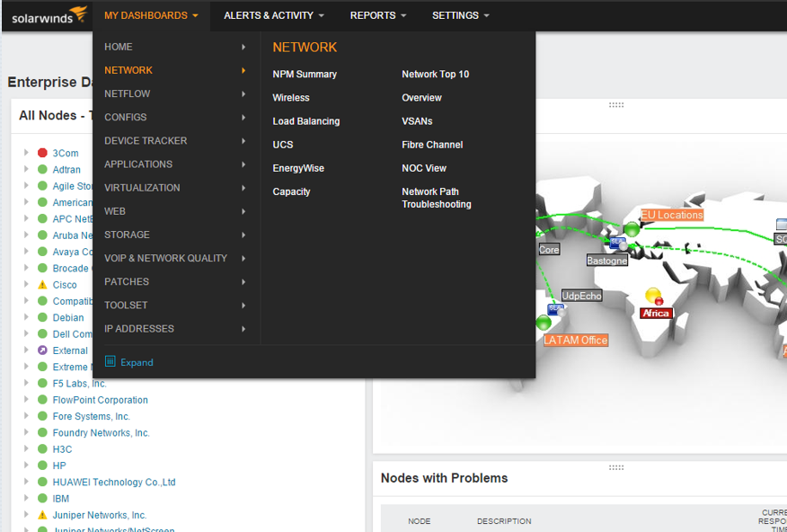Click the SolarWinds logo
This screenshot has height=532, width=787.
[x=49, y=15]
